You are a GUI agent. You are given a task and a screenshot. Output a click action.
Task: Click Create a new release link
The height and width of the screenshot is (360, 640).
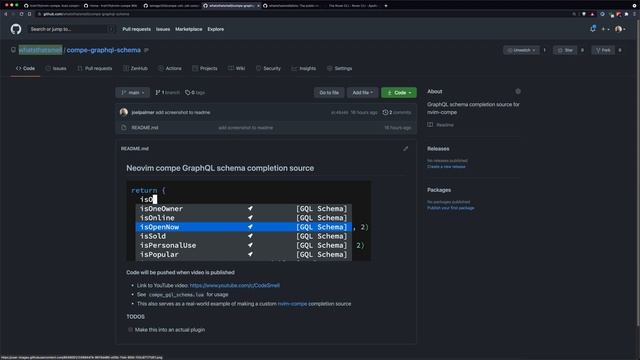tap(446, 167)
